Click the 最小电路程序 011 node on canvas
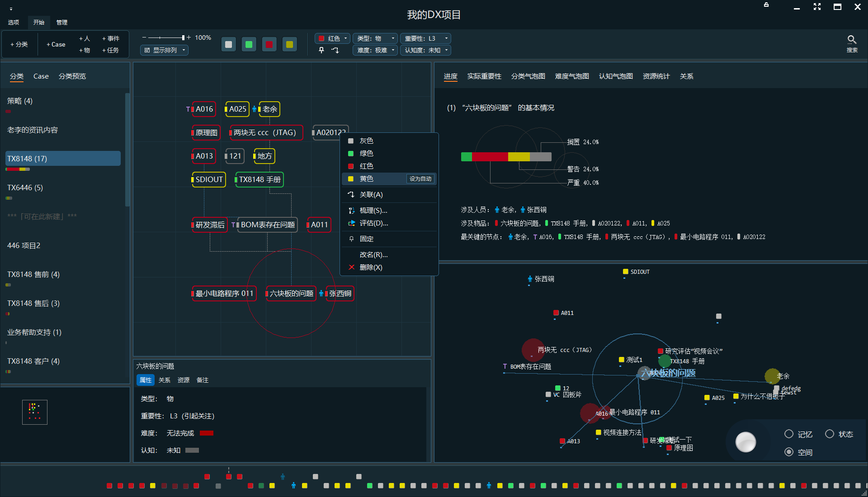Image resolution: width=868 pixels, height=497 pixels. coord(224,294)
